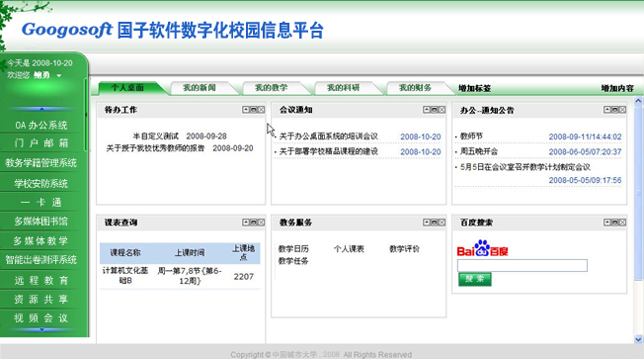Screen dimensions: 644x359
Task: Click the green 搜索 button
Action: (x=475, y=279)
